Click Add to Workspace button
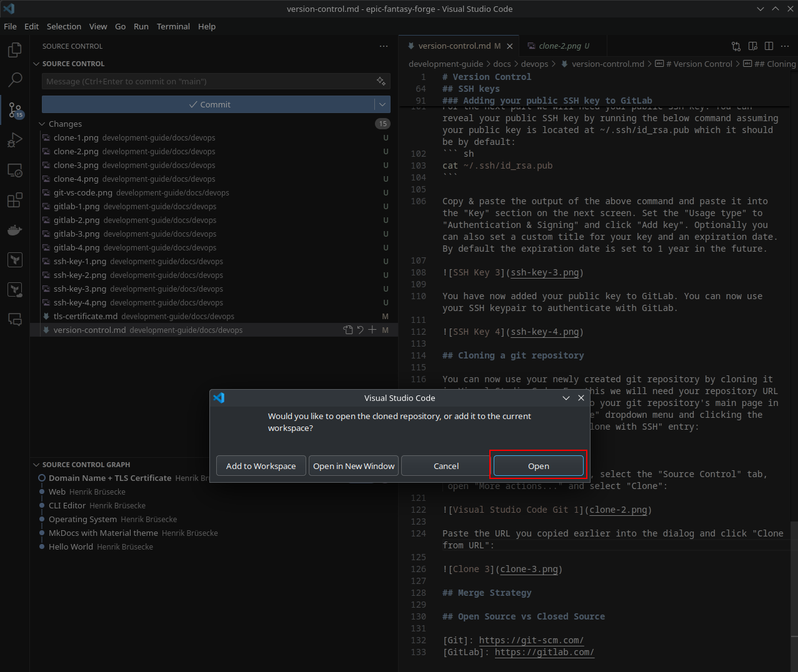Image resolution: width=798 pixels, height=672 pixels. click(261, 466)
